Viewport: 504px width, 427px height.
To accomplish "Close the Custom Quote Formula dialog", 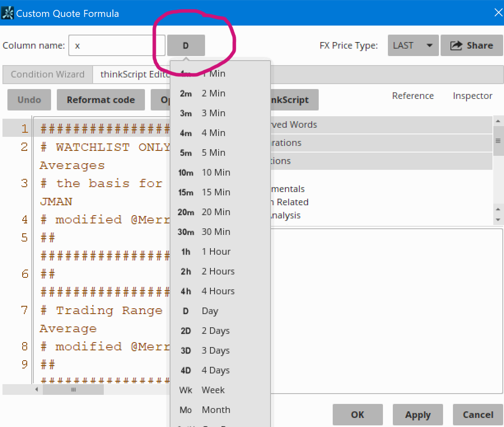I will pos(498,13).
